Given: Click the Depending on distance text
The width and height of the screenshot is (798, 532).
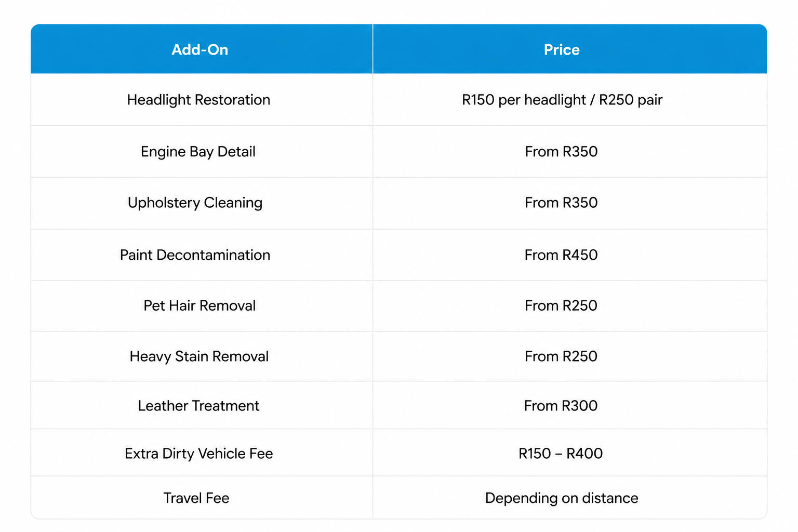Looking at the screenshot, I should coord(562,498).
